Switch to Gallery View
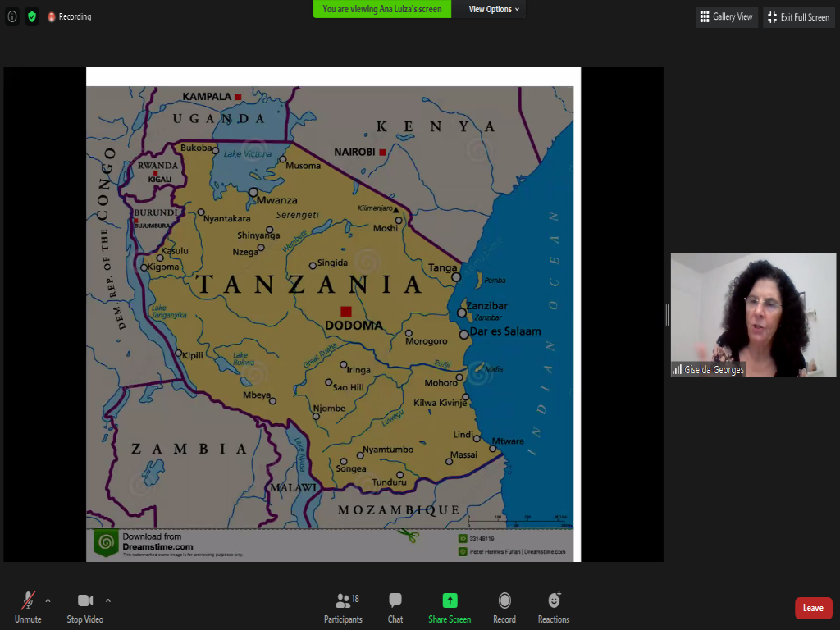840x630 pixels. 726,17
